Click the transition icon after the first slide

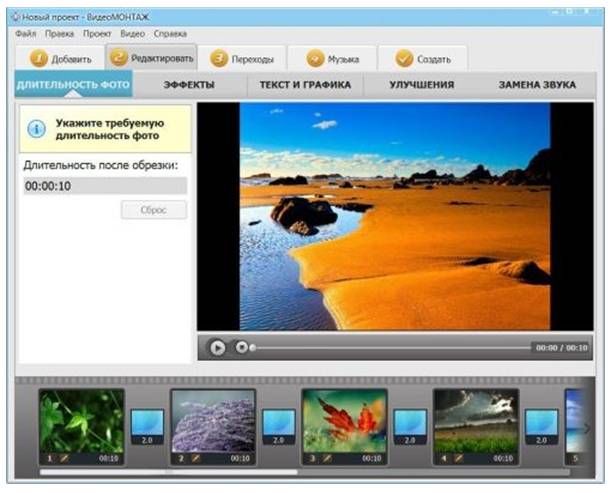pyautogui.click(x=147, y=425)
